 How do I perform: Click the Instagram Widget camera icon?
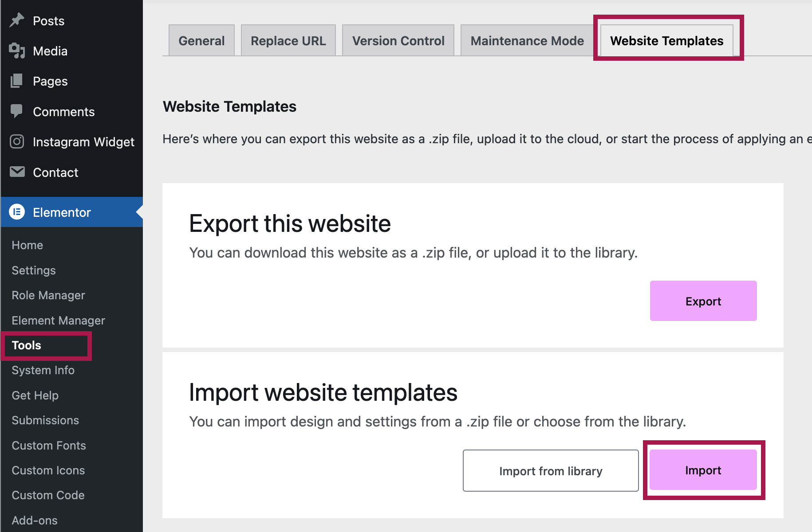pyautogui.click(x=17, y=142)
